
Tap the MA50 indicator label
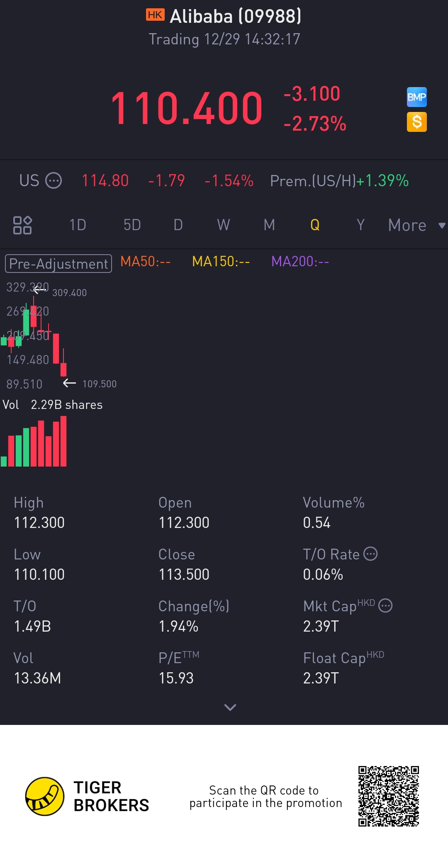[x=145, y=262]
